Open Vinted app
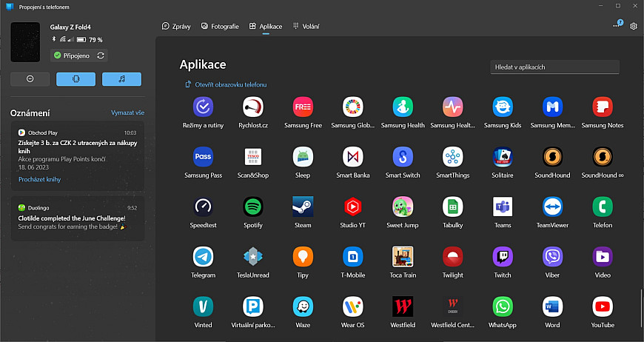This screenshot has width=644, height=342. (203, 306)
